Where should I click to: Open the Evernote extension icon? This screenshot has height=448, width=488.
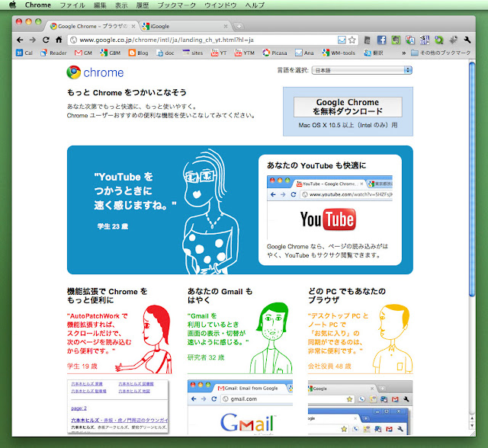(x=396, y=40)
